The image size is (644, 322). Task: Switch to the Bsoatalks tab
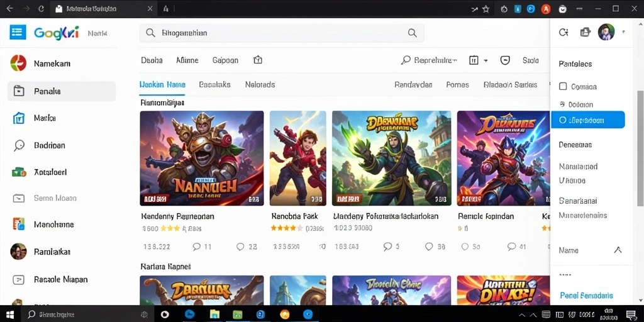pos(214,85)
